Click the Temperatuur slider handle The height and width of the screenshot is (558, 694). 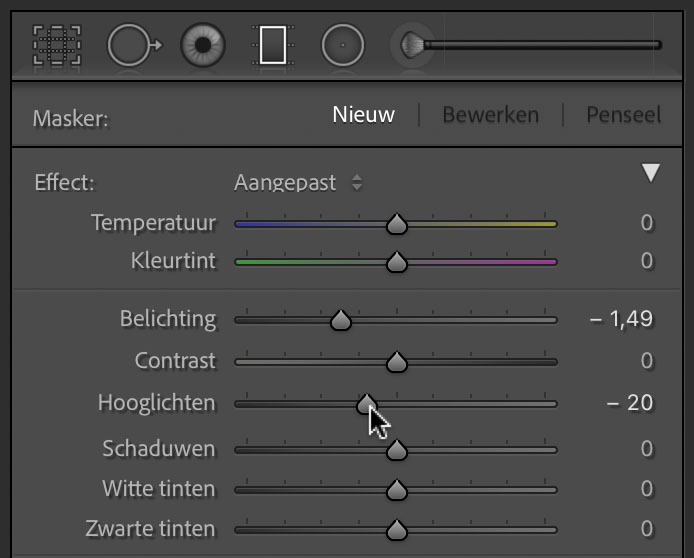[x=397, y=224]
